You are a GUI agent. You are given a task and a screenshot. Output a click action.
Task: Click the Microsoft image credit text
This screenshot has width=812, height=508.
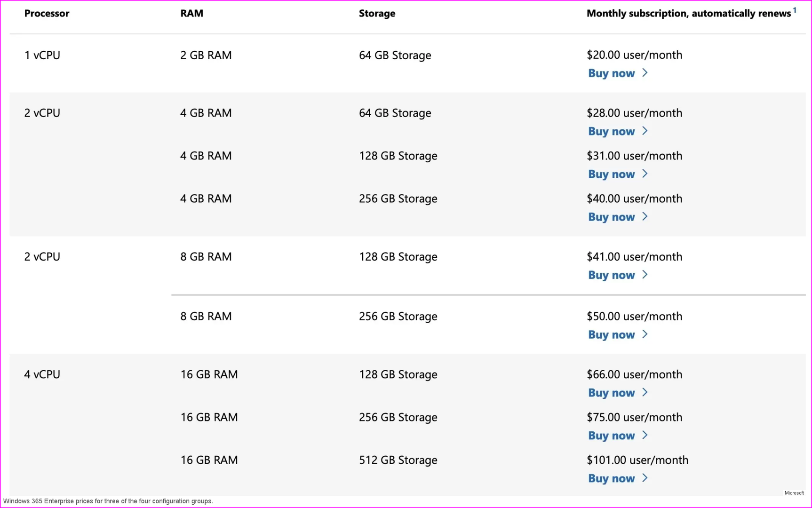794,493
